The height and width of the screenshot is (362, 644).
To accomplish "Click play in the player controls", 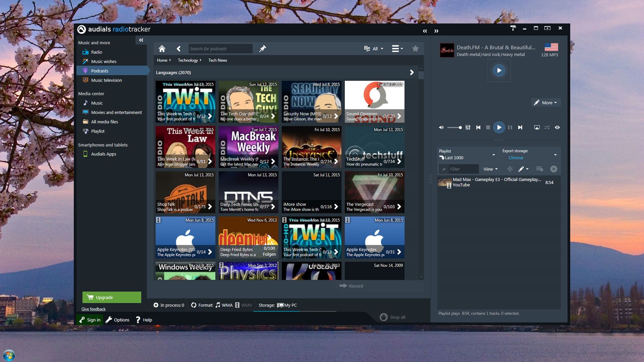I will click(499, 128).
